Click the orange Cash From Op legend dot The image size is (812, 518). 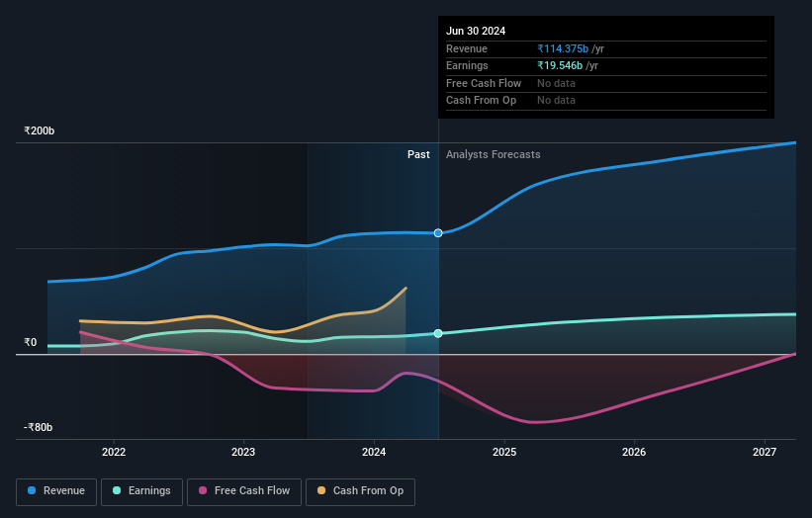pyautogui.click(x=321, y=490)
